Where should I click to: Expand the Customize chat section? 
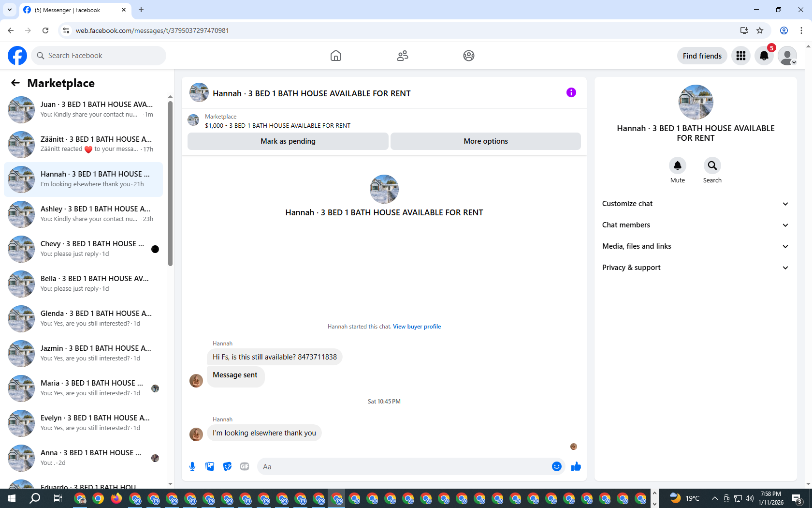coord(696,204)
